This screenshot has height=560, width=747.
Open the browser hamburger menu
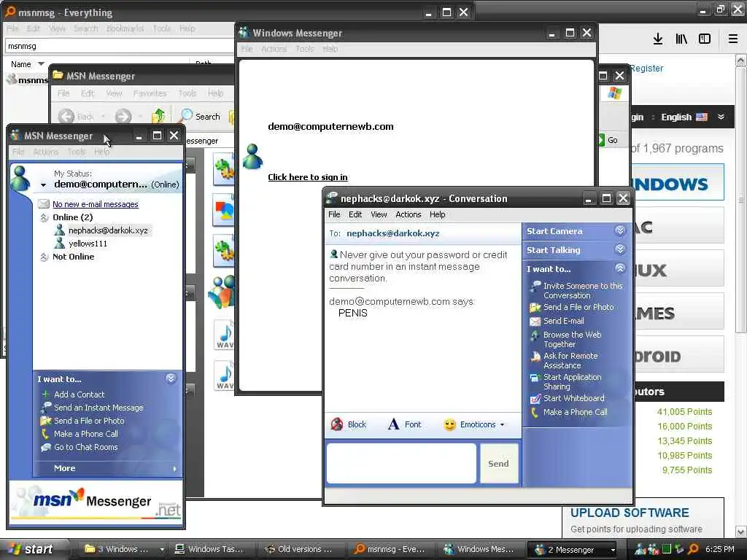click(x=733, y=39)
